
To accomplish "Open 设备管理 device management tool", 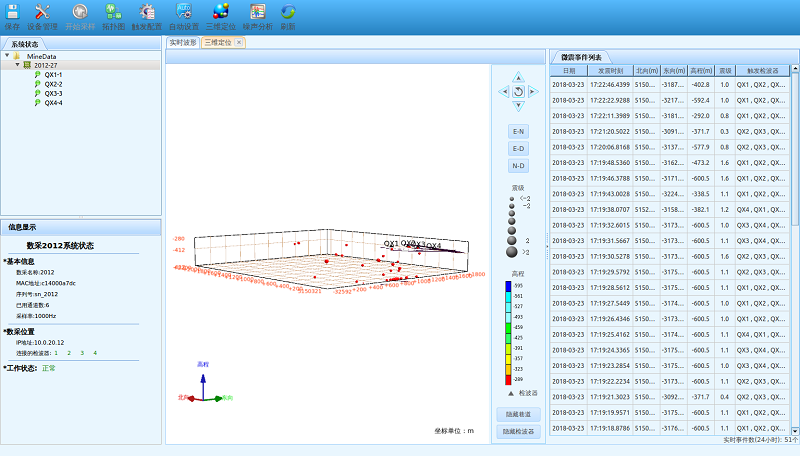I will 42,14.
